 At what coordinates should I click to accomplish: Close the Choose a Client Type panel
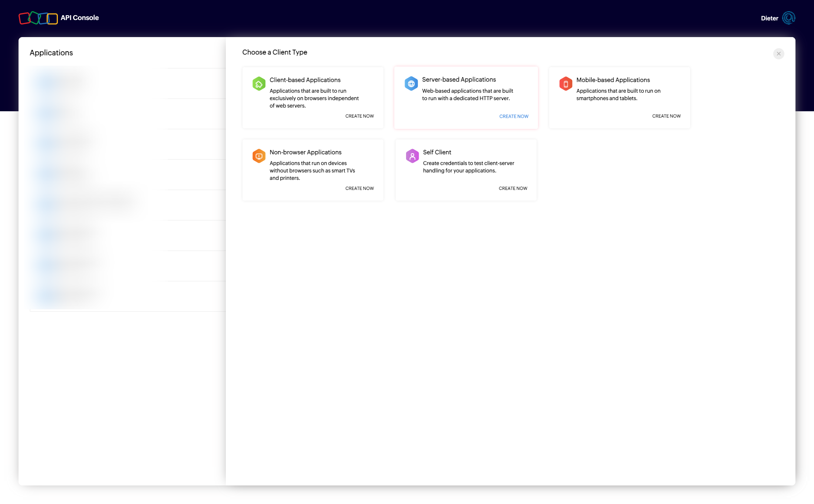(778, 54)
